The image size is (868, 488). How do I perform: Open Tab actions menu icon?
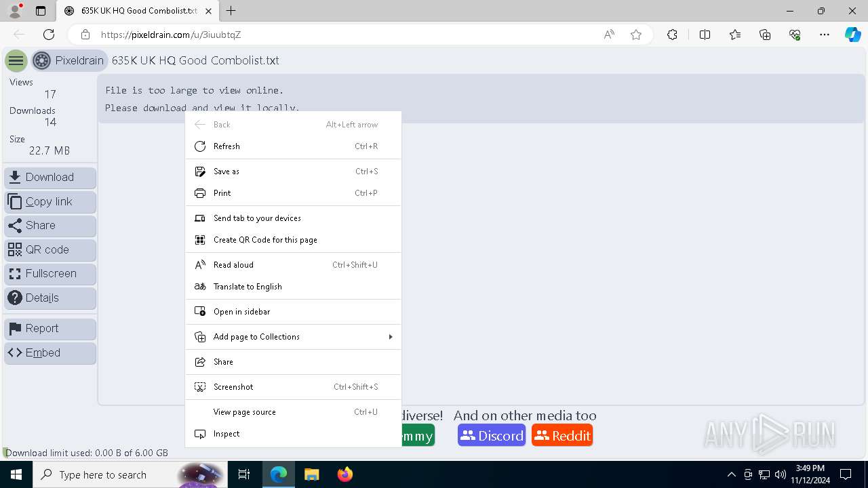click(41, 11)
